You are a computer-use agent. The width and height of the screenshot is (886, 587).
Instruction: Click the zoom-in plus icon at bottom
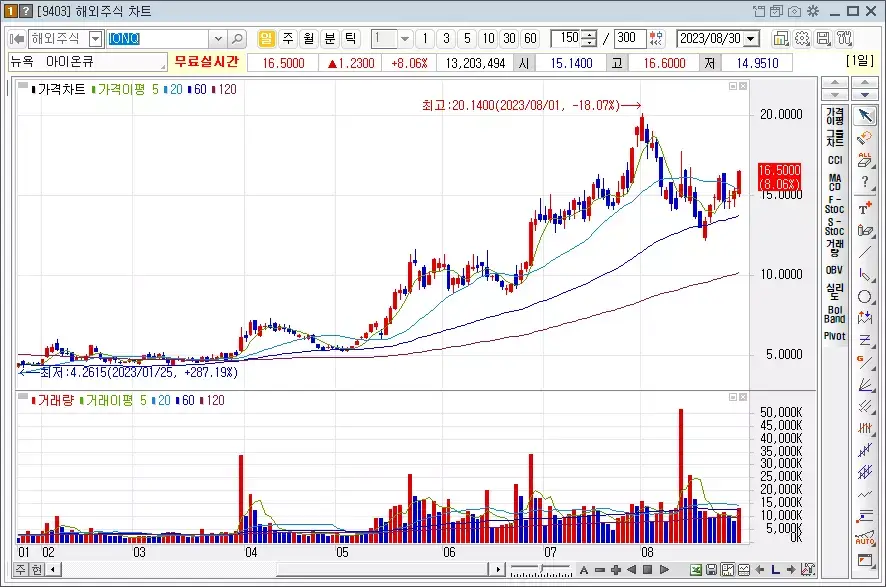616,569
